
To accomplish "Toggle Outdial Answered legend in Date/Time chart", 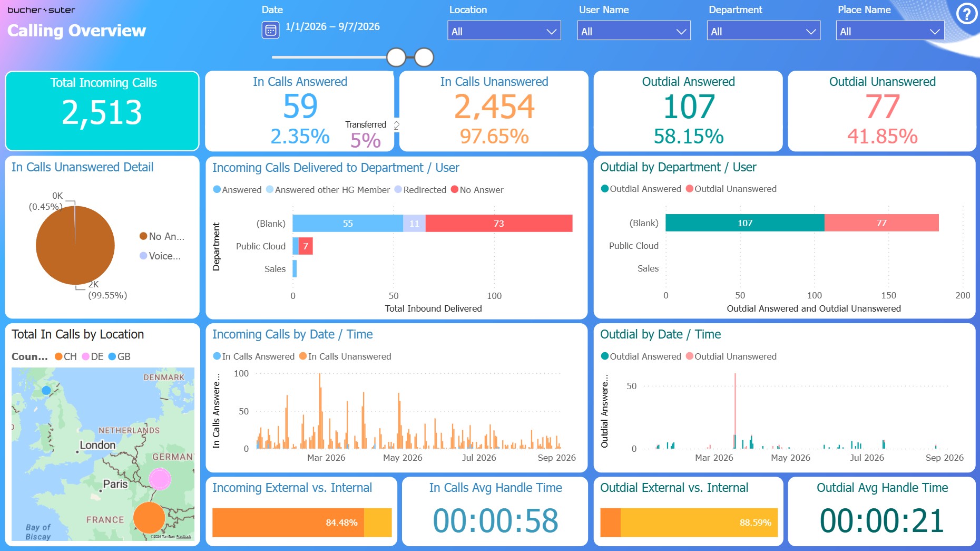I will point(641,356).
